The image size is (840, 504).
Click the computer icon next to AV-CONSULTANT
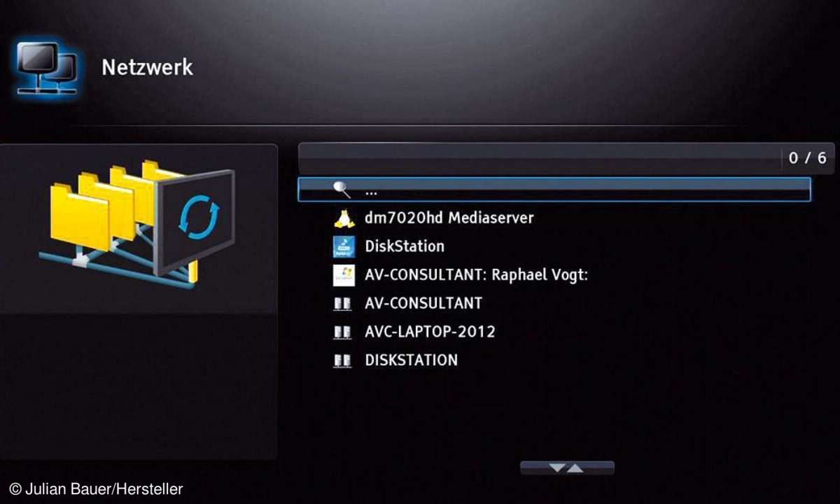[x=342, y=304]
